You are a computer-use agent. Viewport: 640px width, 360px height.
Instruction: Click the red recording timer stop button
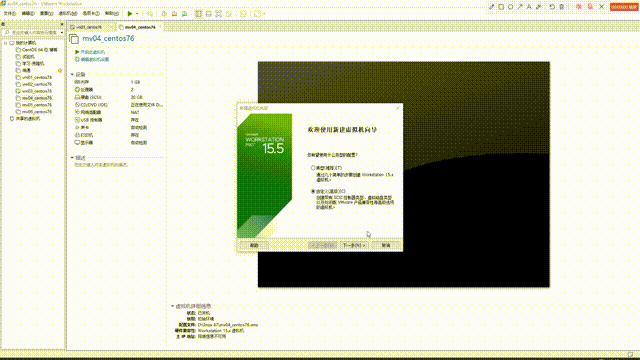[x=624, y=7]
